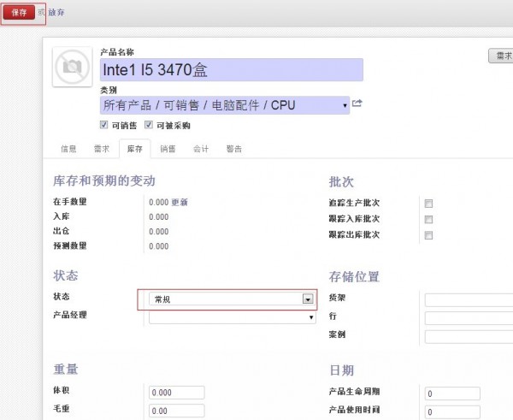This screenshot has height=420, width=513.
Task: Click the 更新 link next to 在手数量
Action: pos(180,203)
